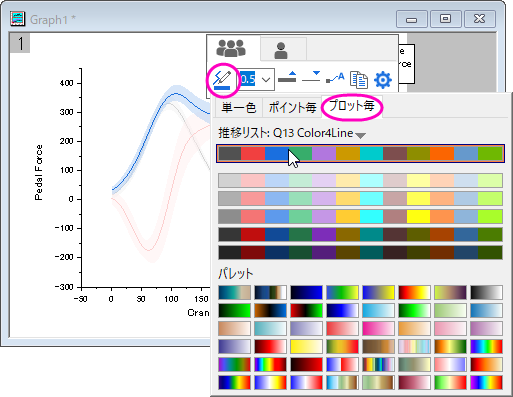513x397 pixels.
Task: Close the Graph1 window
Action: [x=479, y=19]
